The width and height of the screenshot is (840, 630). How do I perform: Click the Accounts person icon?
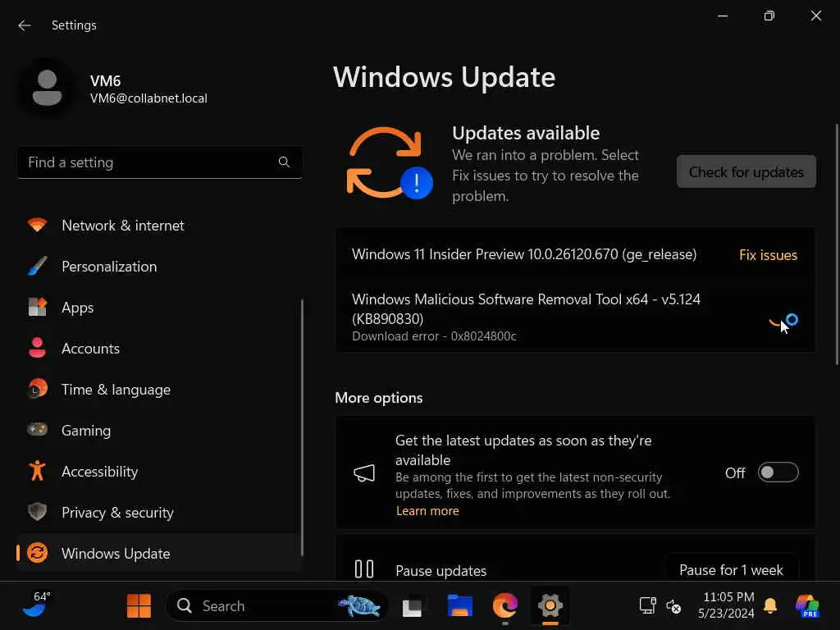pyautogui.click(x=37, y=348)
